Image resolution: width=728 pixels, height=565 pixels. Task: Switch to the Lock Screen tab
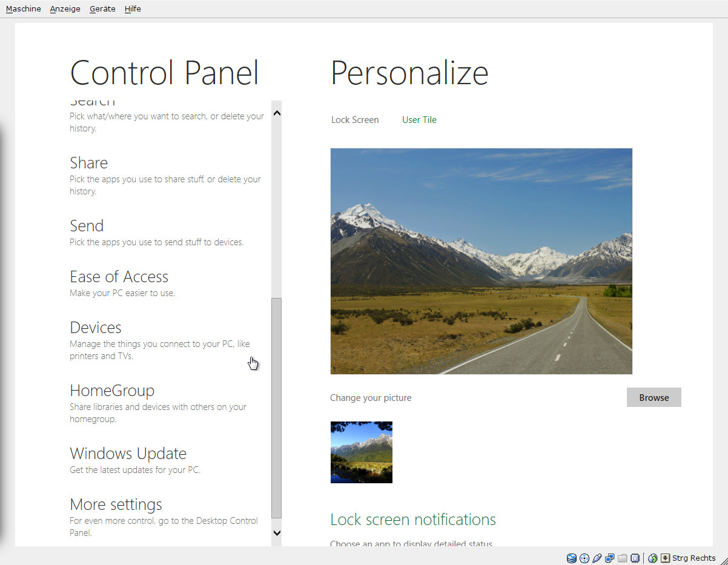(x=355, y=120)
